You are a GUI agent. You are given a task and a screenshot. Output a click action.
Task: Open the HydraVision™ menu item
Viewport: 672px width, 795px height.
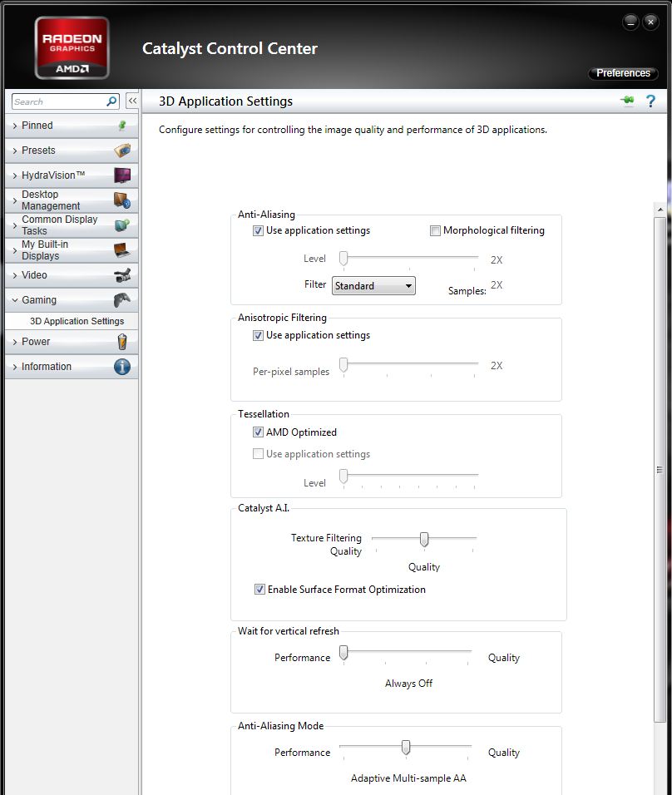pyautogui.click(x=72, y=175)
